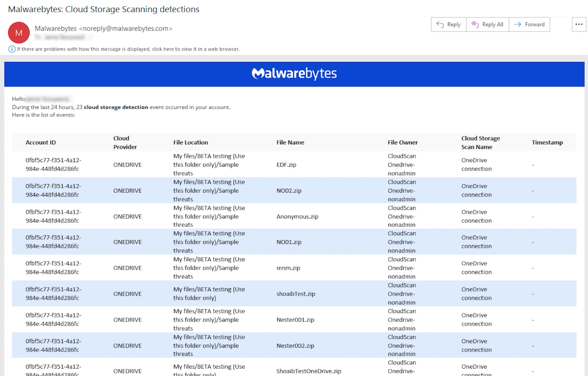Screen dimensions: 588x376
Task: Click file owner in shoaibTest.zip row
Action: [402, 294]
